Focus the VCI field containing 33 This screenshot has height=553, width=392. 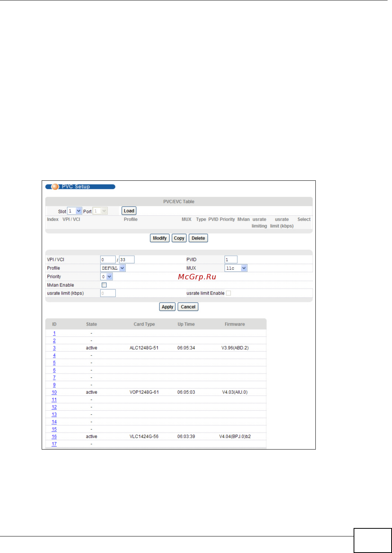[x=127, y=259]
